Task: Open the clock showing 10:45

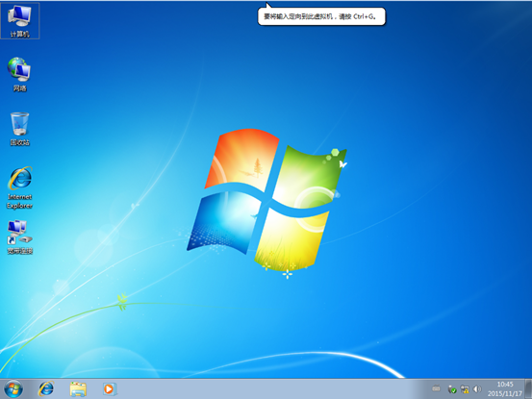Action: coord(505,388)
